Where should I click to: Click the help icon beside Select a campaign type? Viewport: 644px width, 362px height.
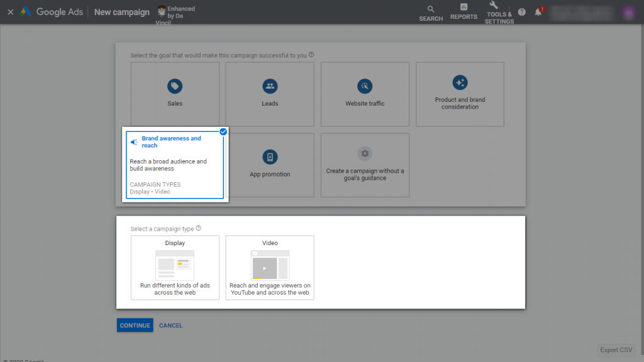tap(198, 228)
